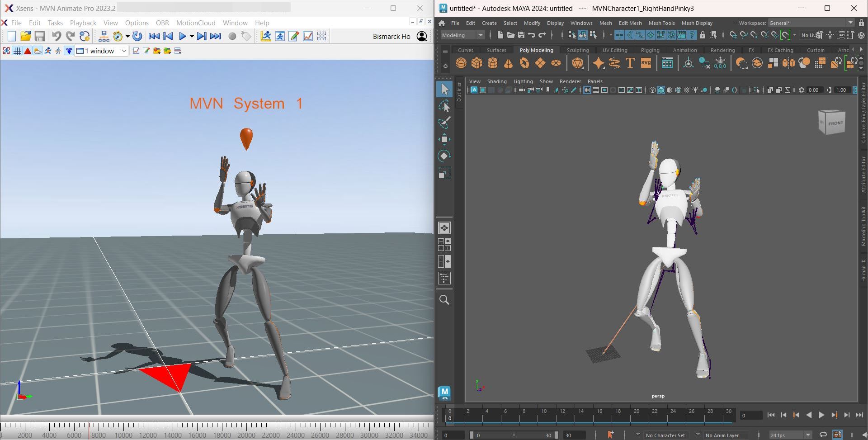
Task: Click the record button in MVN toolbar
Action: pos(232,36)
